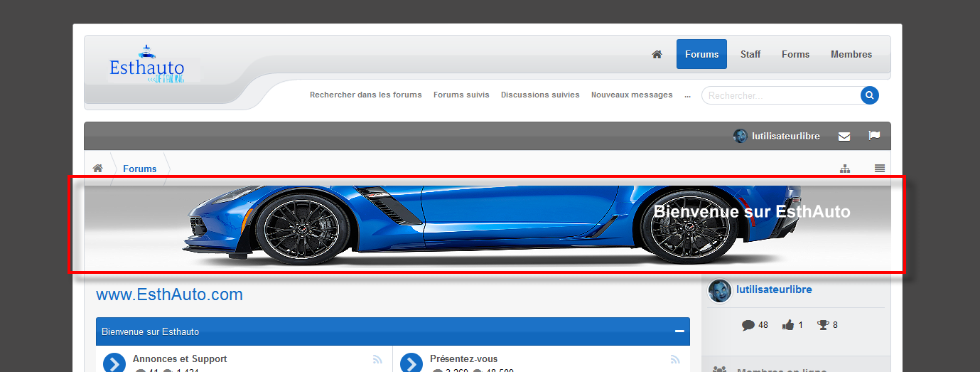Open the Staff tab
The image size is (980, 372).
(x=750, y=54)
